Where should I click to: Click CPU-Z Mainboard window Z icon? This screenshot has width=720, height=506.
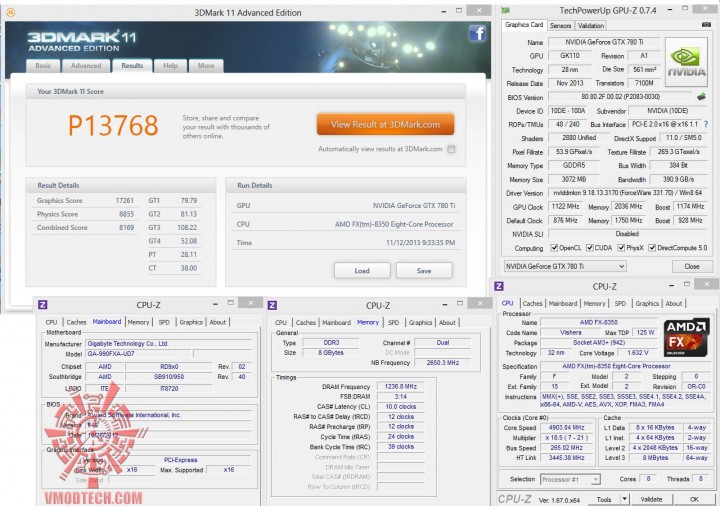tap(43, 304)
